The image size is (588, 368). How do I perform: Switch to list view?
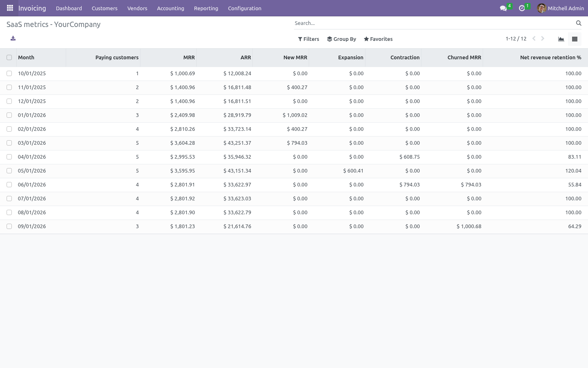point(575,39)
